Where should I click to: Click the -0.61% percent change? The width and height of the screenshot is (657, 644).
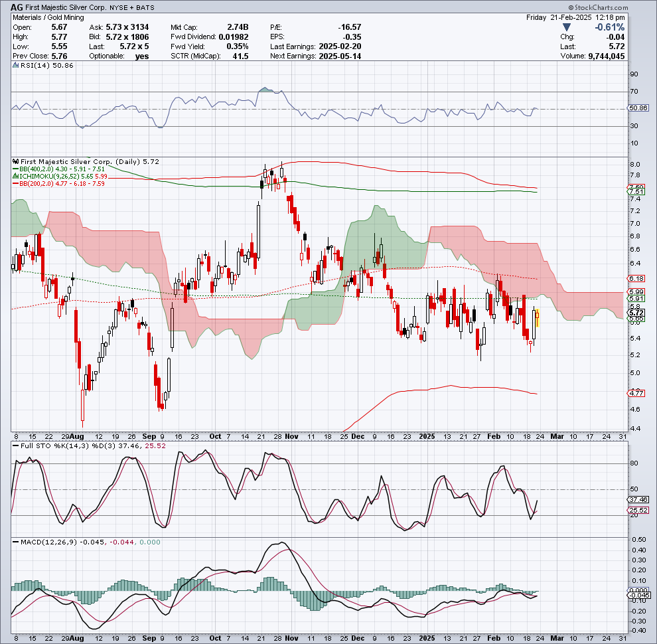610,27
